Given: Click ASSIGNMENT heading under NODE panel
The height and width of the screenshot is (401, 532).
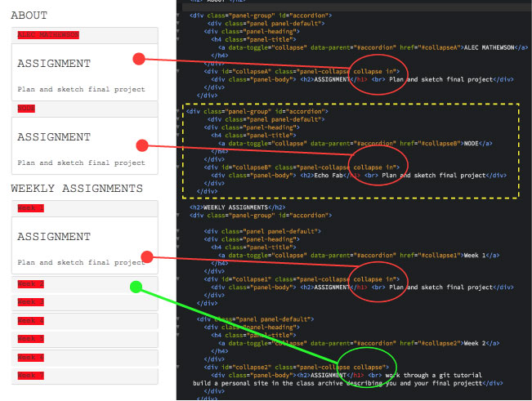Looking at the screenshot, I should pyautogui.click(x=54, y=137).
